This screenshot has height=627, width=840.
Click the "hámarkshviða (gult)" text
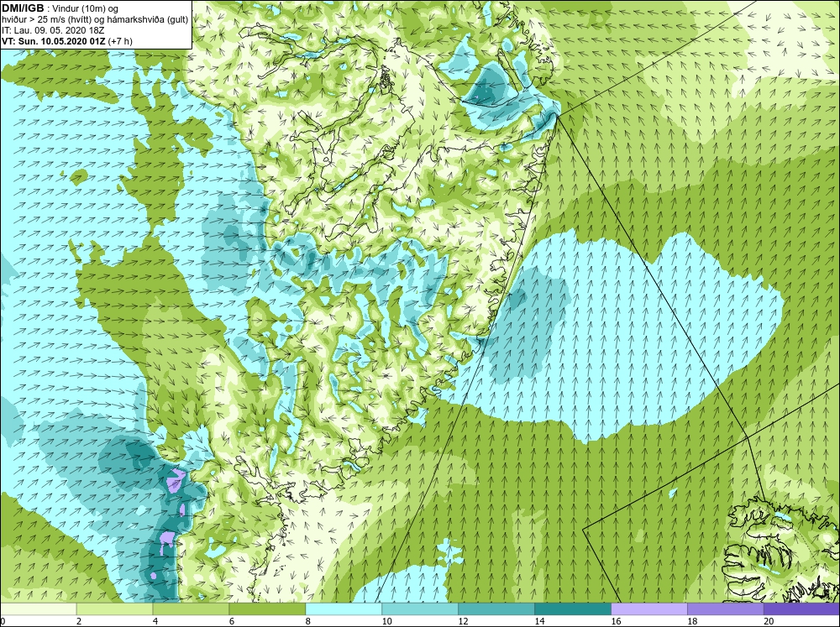click(146, 20)
